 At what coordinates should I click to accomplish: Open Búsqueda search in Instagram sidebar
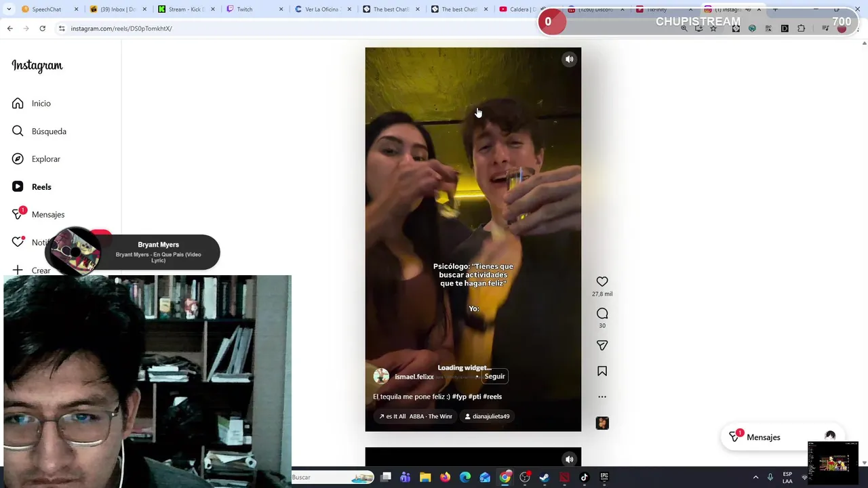point(39,131)
